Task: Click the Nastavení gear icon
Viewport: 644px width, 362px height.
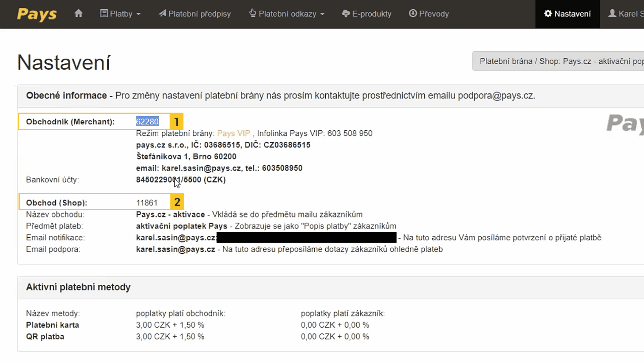Action: pos(548,13)
